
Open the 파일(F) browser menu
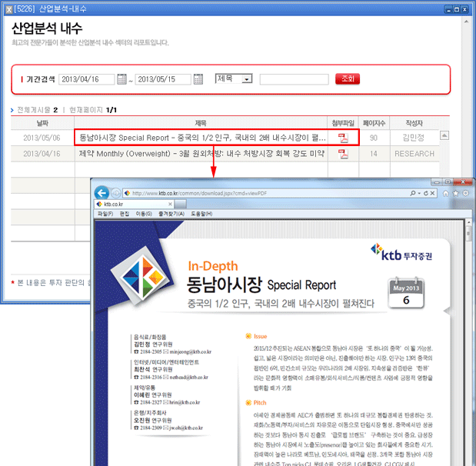(105, 213)
